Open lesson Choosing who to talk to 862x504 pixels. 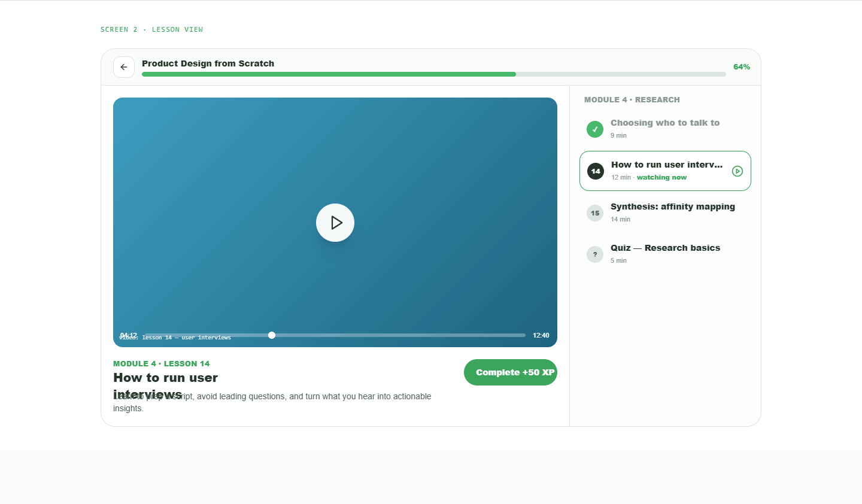(x=665, y=129)
